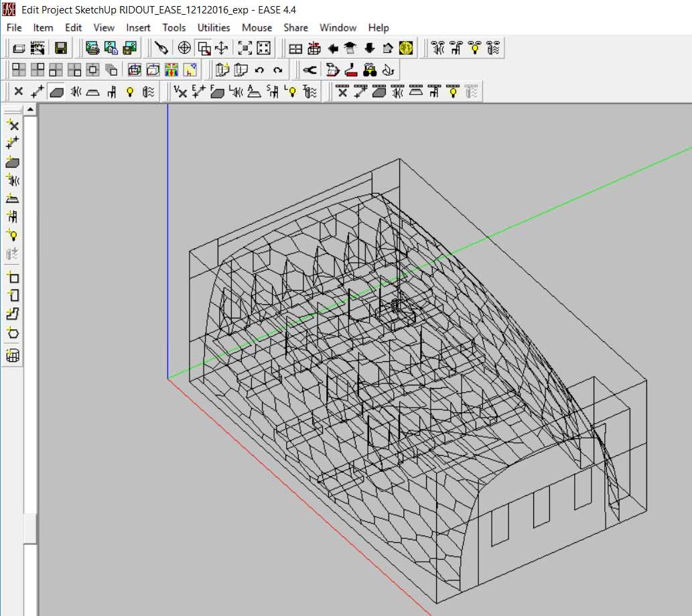The image size is (692, 616).
Task: Click the overlined yellow bulb icon
Action: pos(453,91)
